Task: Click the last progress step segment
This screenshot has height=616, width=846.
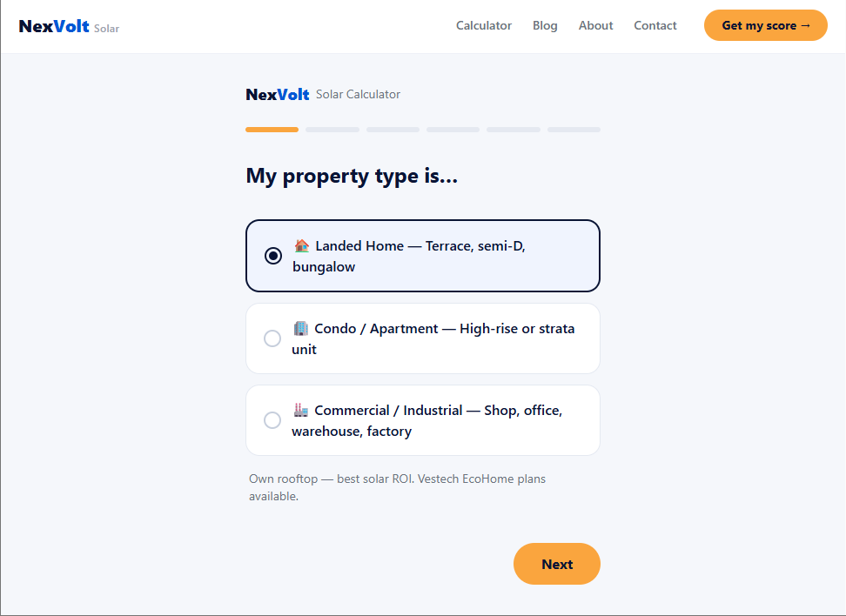Action: click(574, 130)
